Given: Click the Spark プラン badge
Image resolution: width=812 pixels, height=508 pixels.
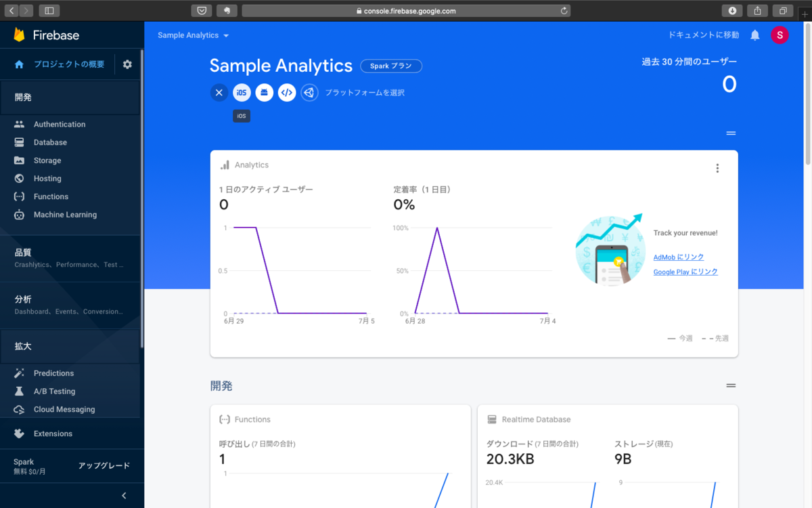Looking at the screenshot, I should [x=391, y=66].
